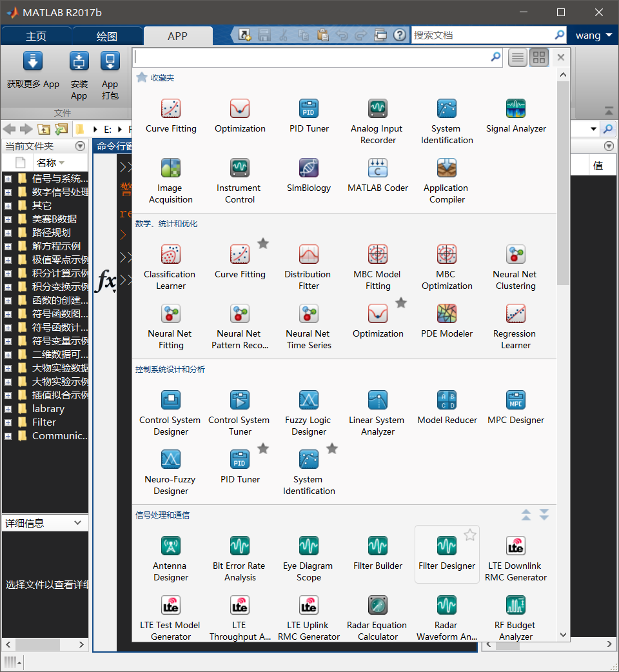
Task: Open the 当前文件夹 panel actions dropdown
Action: coord(80,146)
